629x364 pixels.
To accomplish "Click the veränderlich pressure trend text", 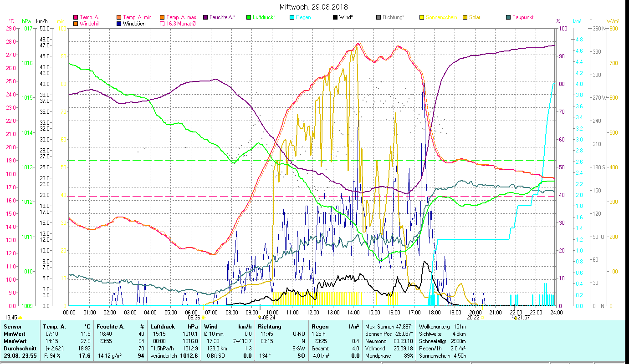I will (164, 355).
